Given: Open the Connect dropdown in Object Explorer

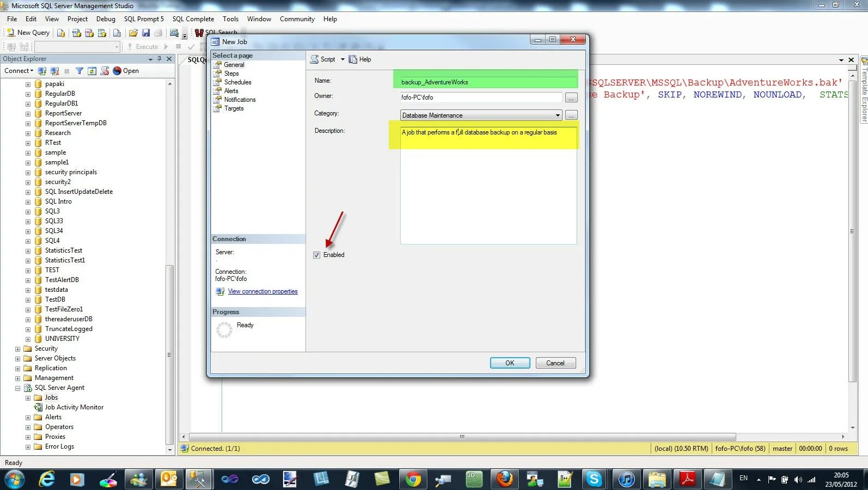Looking at the screenshot, I should 19,71.
